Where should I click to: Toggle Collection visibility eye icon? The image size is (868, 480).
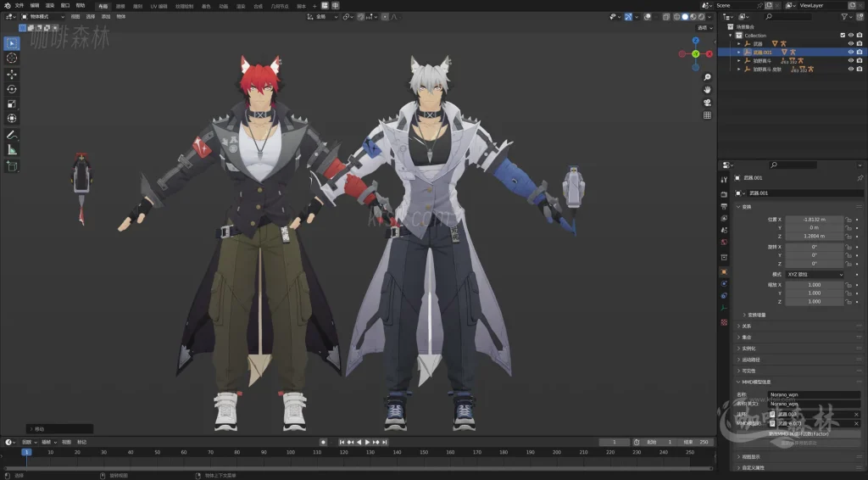click(x=851, y=36)
